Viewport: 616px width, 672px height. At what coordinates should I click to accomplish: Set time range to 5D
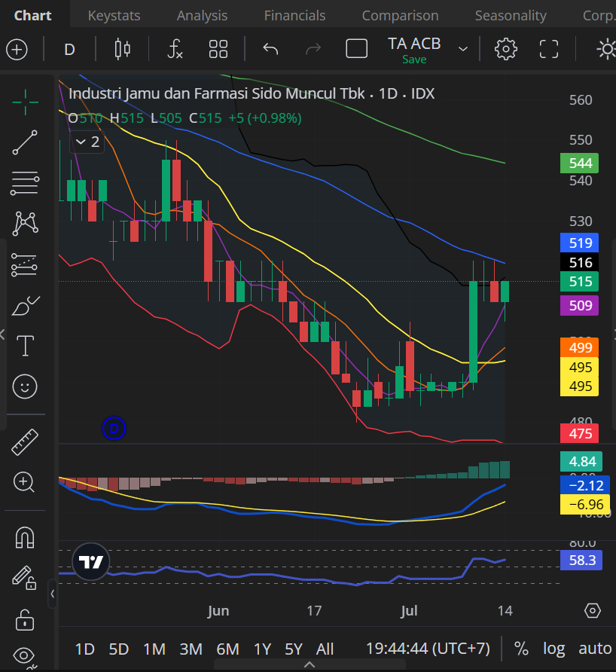(119, 649)
